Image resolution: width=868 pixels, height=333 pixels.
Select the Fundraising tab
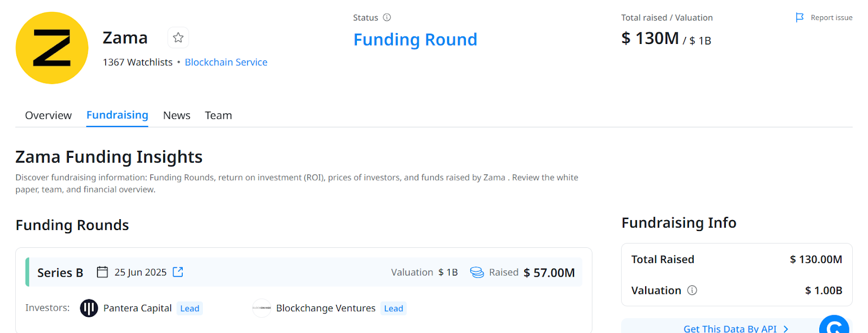pos(117,115)
